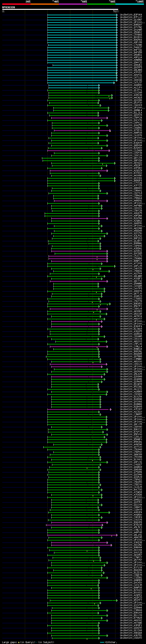Click the UniRef100_C6TI22 entry
Screen dimensions: 146x644
click(x=131, y=77)
